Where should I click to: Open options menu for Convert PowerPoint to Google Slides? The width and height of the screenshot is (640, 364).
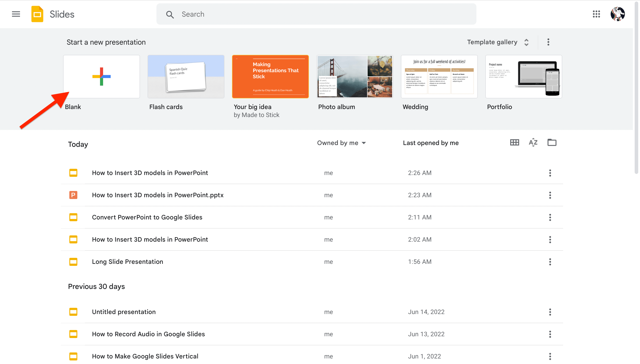[550, 217]
